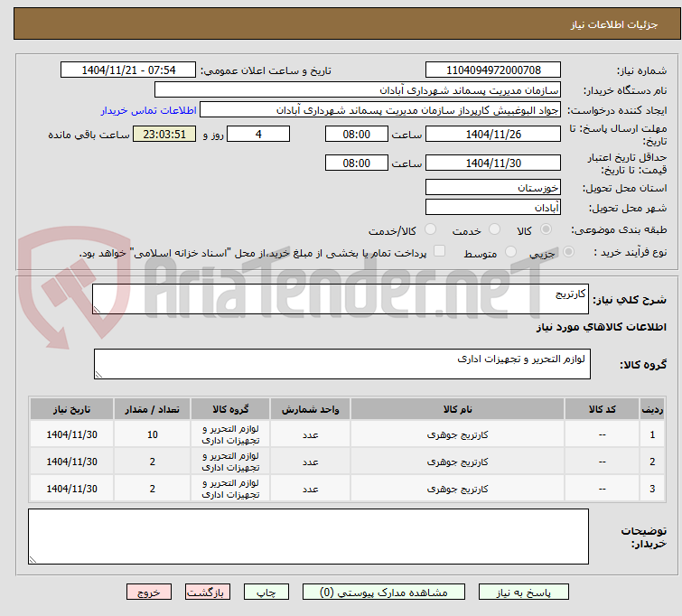Click the شماره نیاز field 1104094972000708

(493, 70)
